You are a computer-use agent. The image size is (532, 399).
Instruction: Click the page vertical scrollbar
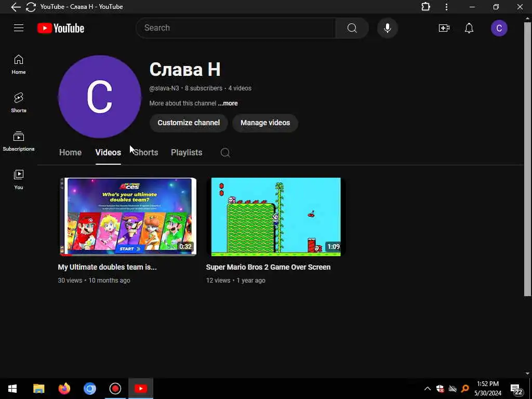click(528, 159)
